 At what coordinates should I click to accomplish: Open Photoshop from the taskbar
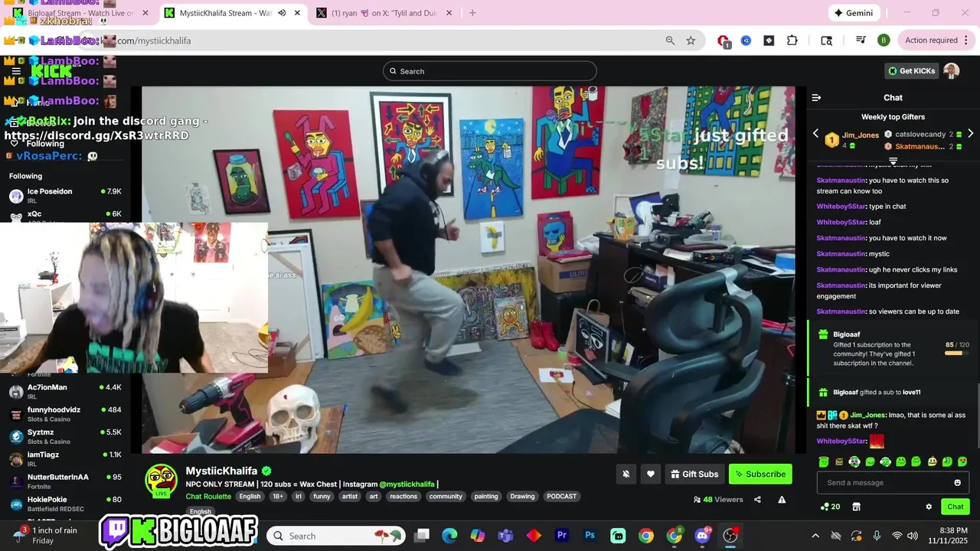pyautogui.click(x=590, y=536)
